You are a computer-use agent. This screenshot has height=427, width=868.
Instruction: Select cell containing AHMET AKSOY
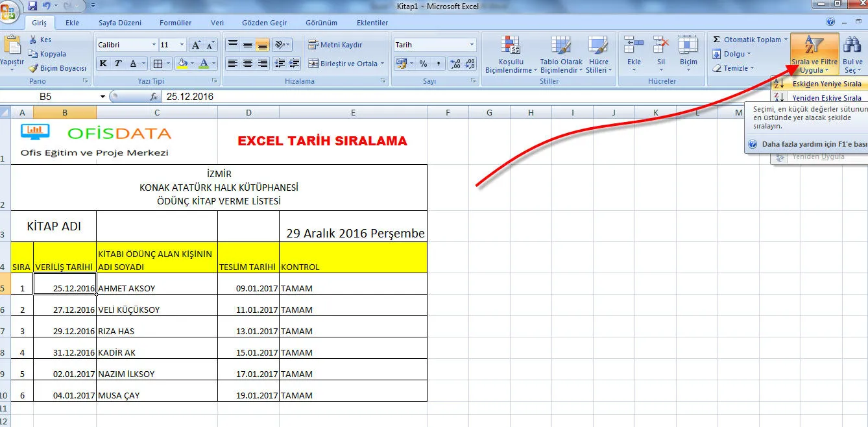[x=156, y=288]
